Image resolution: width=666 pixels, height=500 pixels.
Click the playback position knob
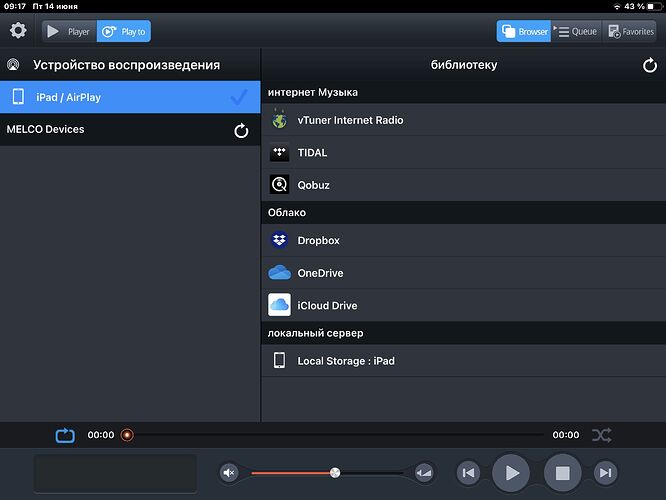127,435
